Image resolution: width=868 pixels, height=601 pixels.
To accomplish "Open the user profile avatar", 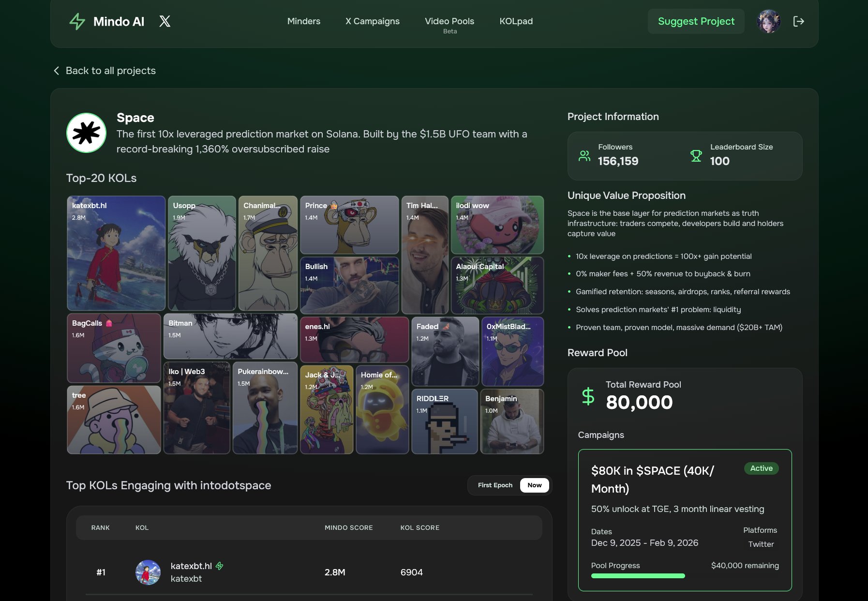I will point(769,21).
